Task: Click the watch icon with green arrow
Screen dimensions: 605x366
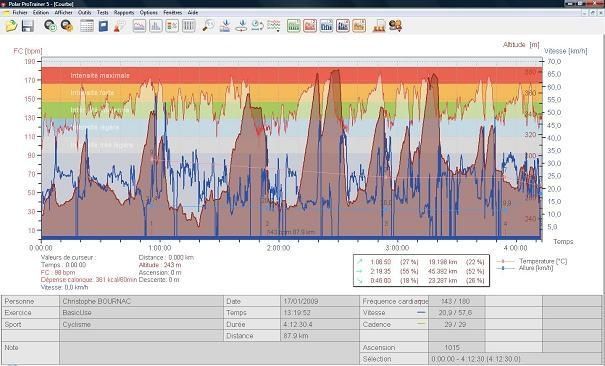Action: pos(50,26)
